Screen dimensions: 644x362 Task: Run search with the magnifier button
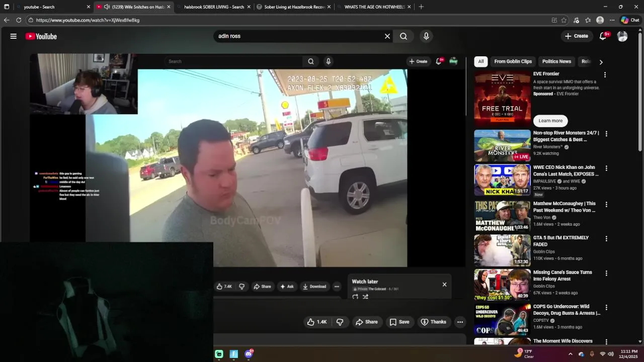tap(404, 36)
